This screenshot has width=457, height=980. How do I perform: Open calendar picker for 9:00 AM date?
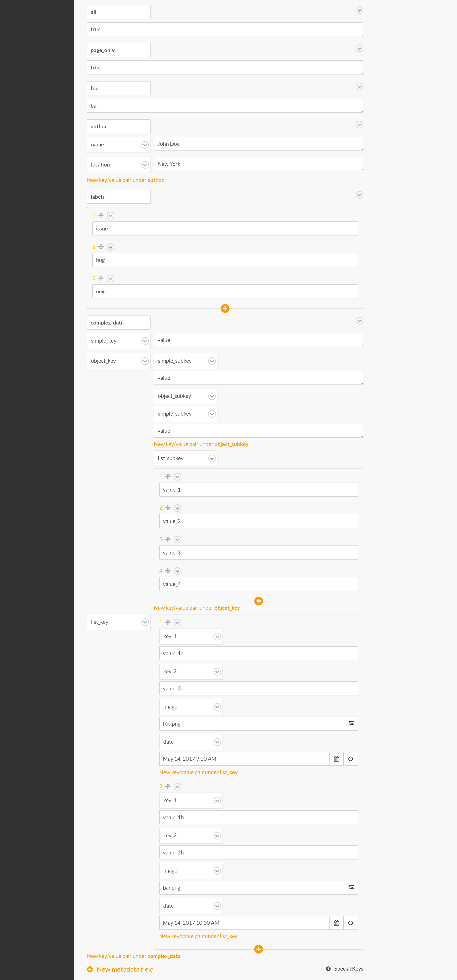(336, 759)
